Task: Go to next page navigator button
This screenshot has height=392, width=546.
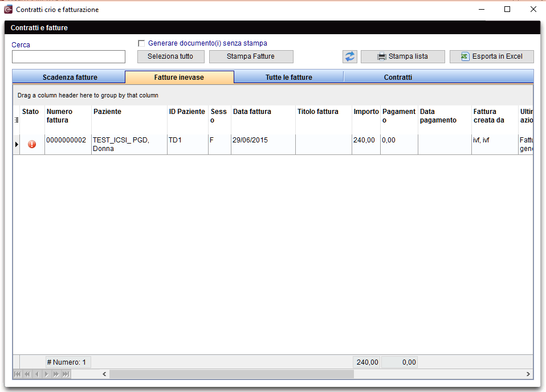Action: coord(56,374)
